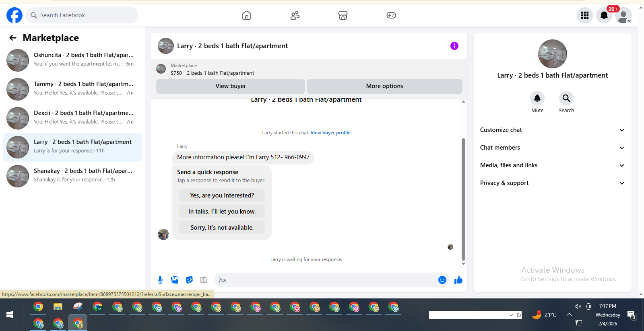Click Larry's message with phone number
The width and height of the screenshot is (644, 331).
pos(244,157)
